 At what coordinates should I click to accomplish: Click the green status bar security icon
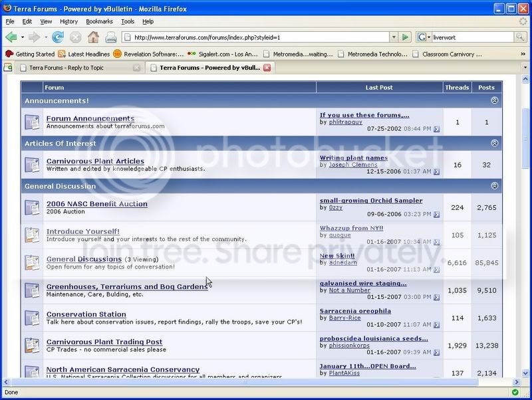515,392
